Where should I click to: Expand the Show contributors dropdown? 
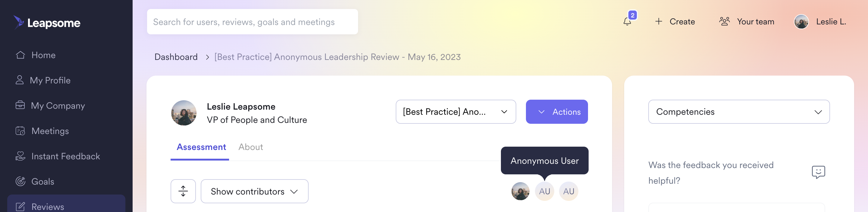coord(254,191)
